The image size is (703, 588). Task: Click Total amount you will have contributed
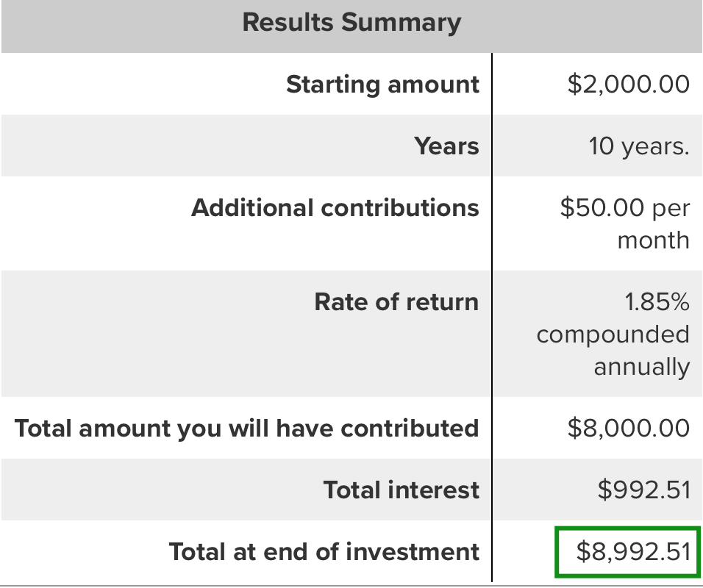[247, 428]
